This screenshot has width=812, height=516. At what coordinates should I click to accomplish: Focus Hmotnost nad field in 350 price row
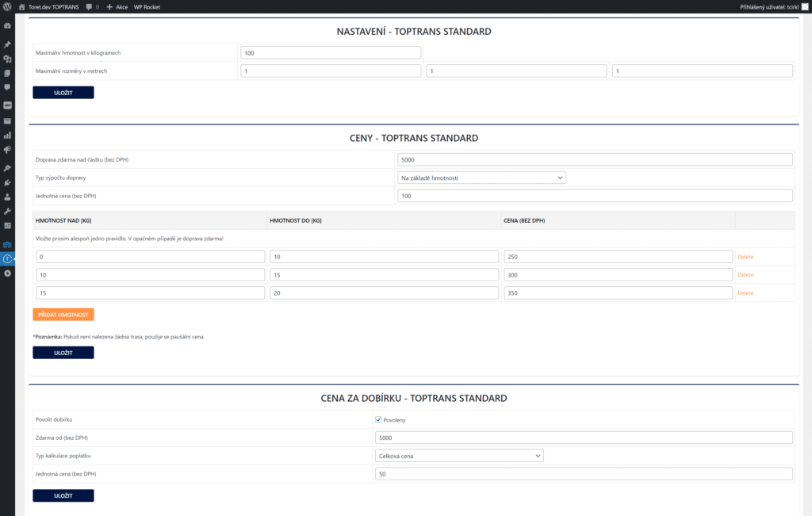pyautogui.click(x=150, y=293)
